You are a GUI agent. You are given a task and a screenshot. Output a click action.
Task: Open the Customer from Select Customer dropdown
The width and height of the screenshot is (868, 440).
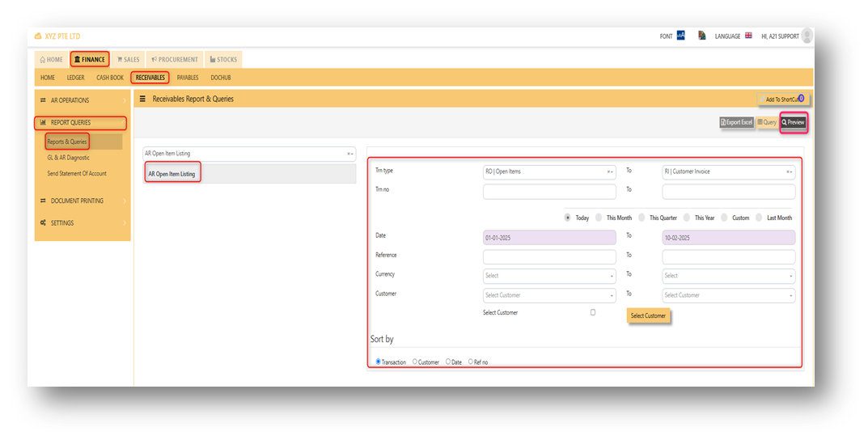549,295
